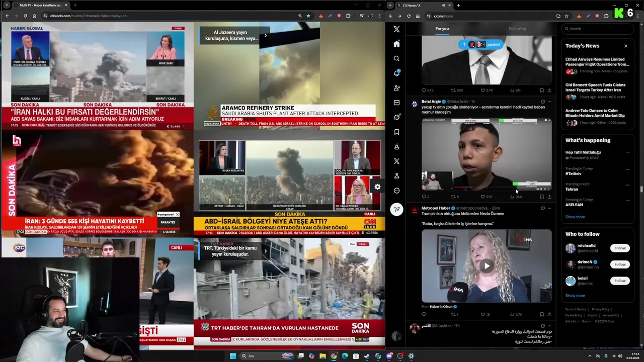Viewport: 644px width, 362px height.
Task: Select the Home / X browser tab
Action: pyautogui.click(x=424, y=5)
